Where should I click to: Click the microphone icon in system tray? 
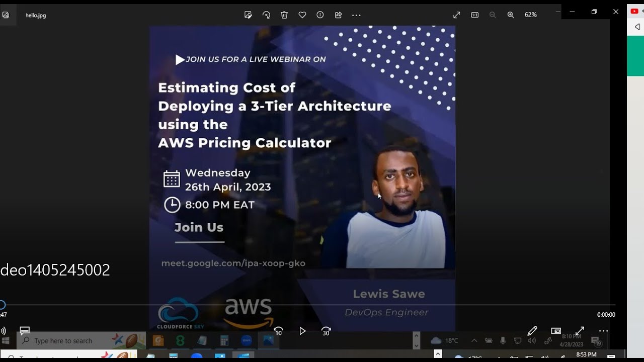pyautogui.click(x=503, y=341)
